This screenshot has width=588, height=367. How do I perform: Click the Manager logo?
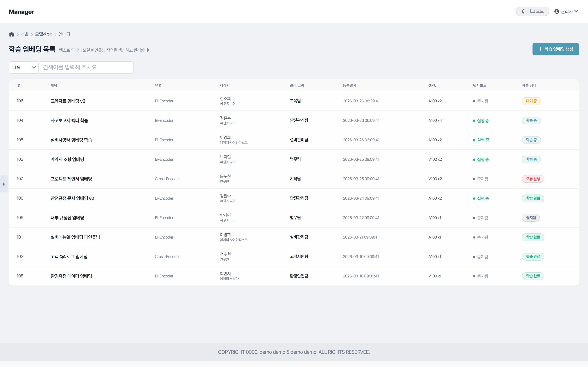[x=21, y=12]
